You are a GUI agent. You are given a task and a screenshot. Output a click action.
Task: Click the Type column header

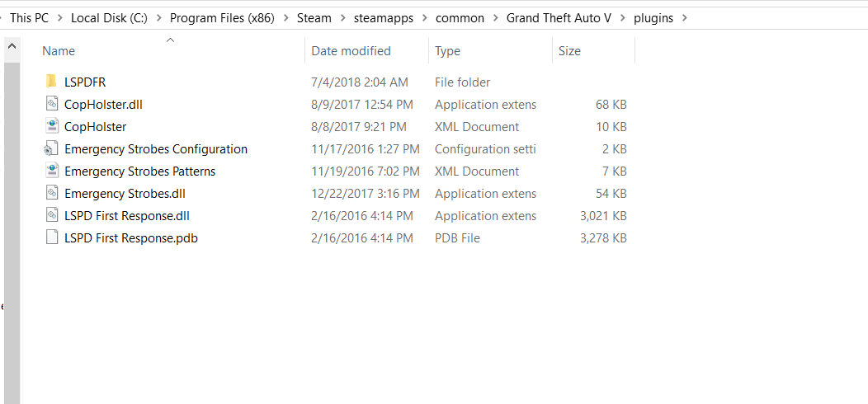click(447, 51)
